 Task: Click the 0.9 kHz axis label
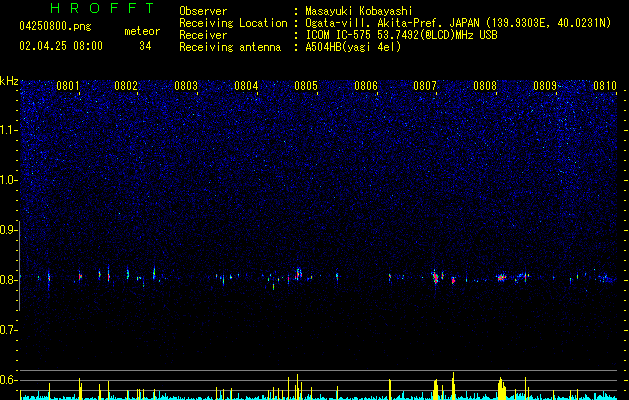point(8,230)
